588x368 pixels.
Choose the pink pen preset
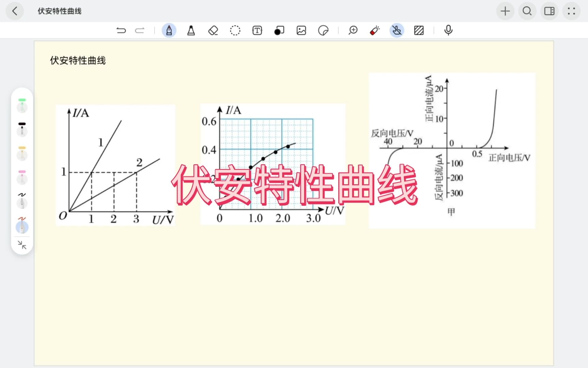(22, 177)
